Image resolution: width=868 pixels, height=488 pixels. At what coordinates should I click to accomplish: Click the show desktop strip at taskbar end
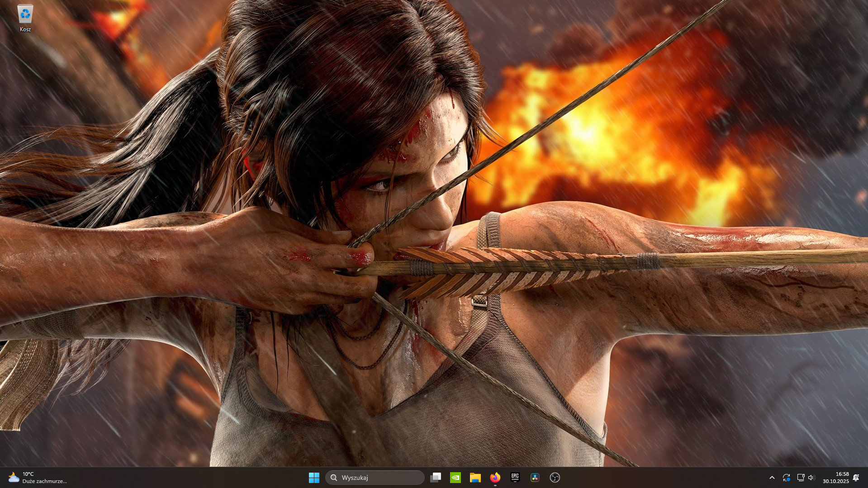866,478
